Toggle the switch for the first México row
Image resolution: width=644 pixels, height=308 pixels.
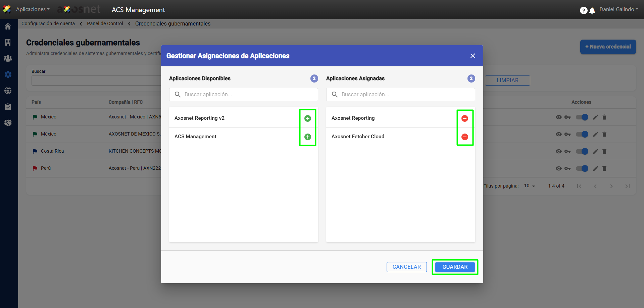point(582,117)
